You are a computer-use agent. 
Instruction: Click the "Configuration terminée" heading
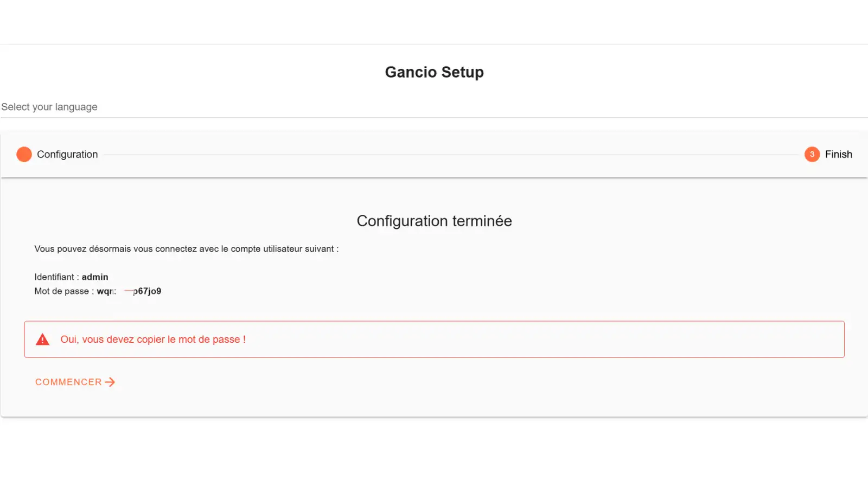point(434,221)
